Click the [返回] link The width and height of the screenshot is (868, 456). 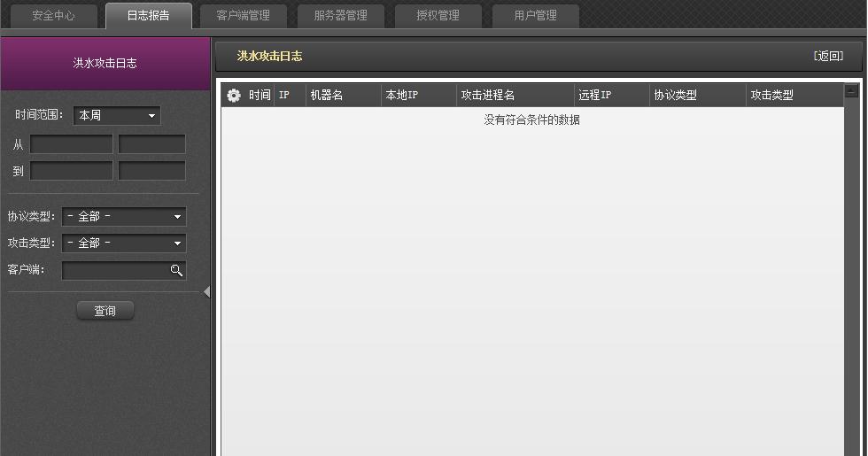(828, 56)
